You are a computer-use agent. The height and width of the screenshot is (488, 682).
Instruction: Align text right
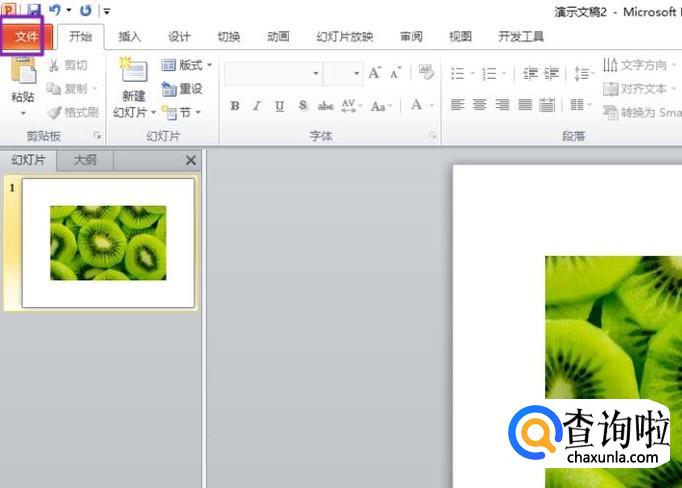coord(502,105)
